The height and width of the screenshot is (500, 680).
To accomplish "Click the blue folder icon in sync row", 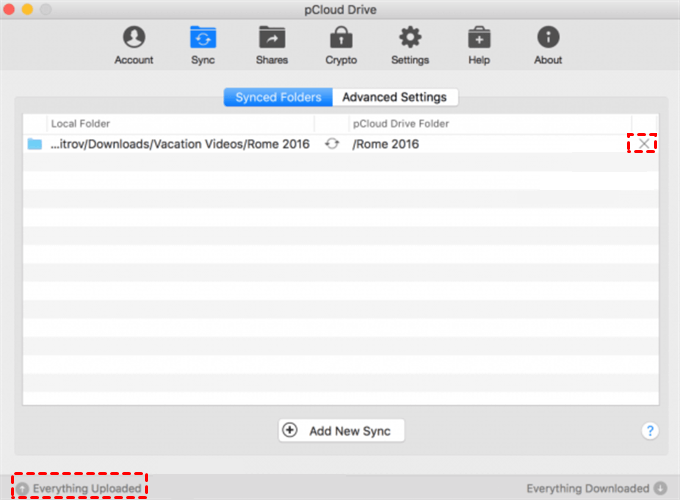I will point(35,144).
